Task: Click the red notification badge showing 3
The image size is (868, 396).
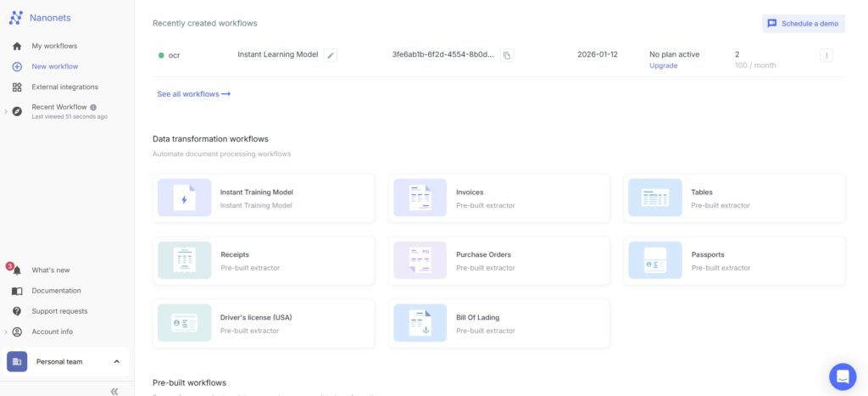Action: 9,266
